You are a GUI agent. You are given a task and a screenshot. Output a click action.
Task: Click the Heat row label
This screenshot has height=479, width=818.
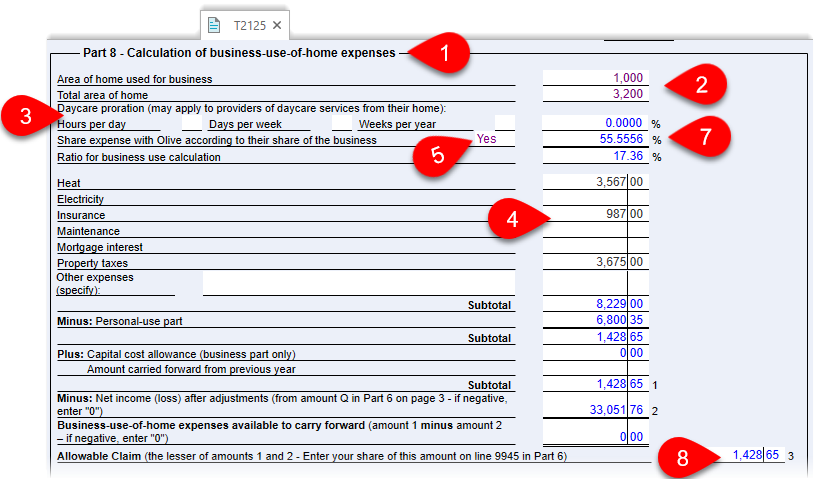pos(69,183)
